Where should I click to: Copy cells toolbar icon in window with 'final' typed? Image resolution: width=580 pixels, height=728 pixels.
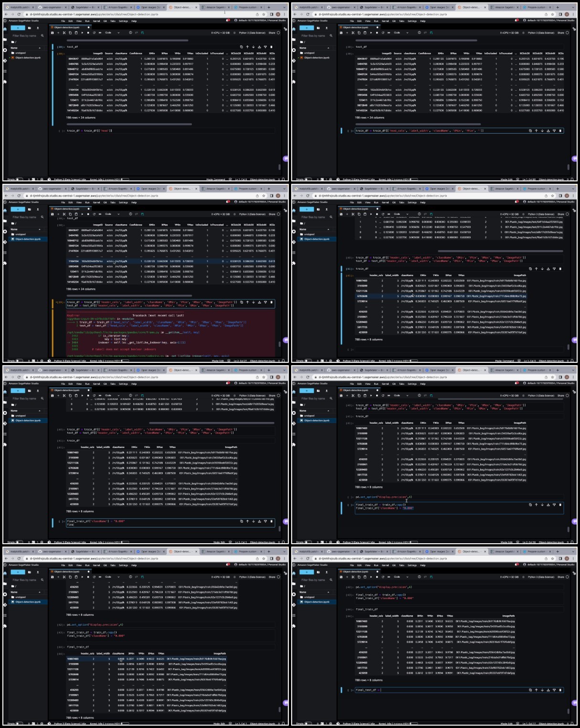pyautogui.click(x=70, y=395)
